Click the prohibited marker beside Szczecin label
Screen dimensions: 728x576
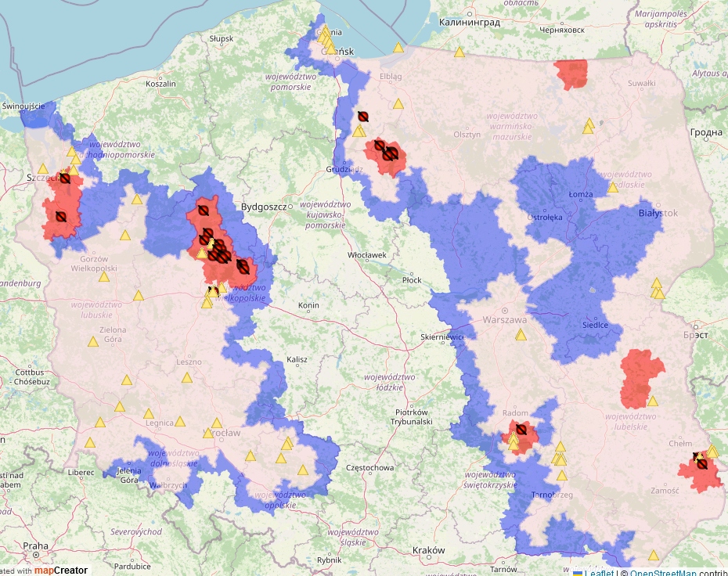pos(65,178)
